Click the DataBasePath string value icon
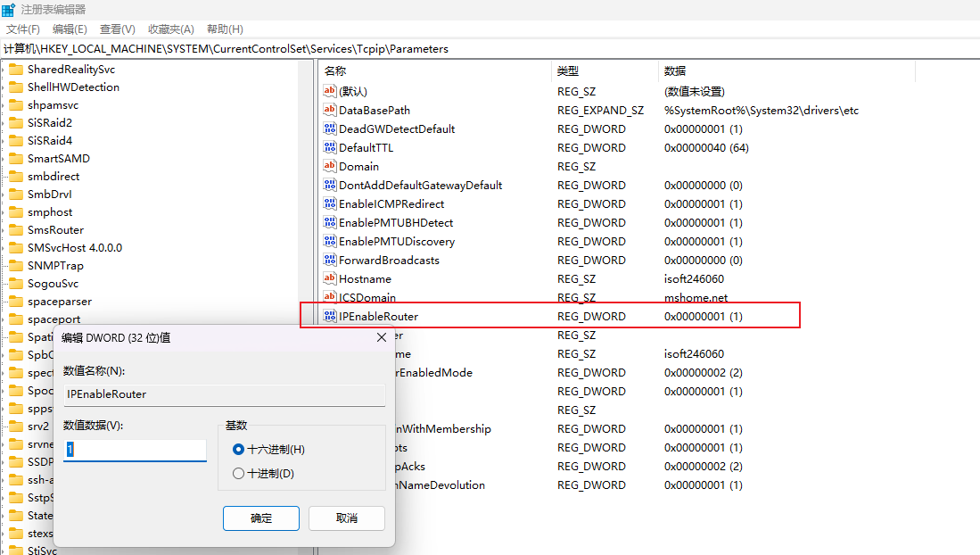The image size is (980, 555). coord(329,110)
